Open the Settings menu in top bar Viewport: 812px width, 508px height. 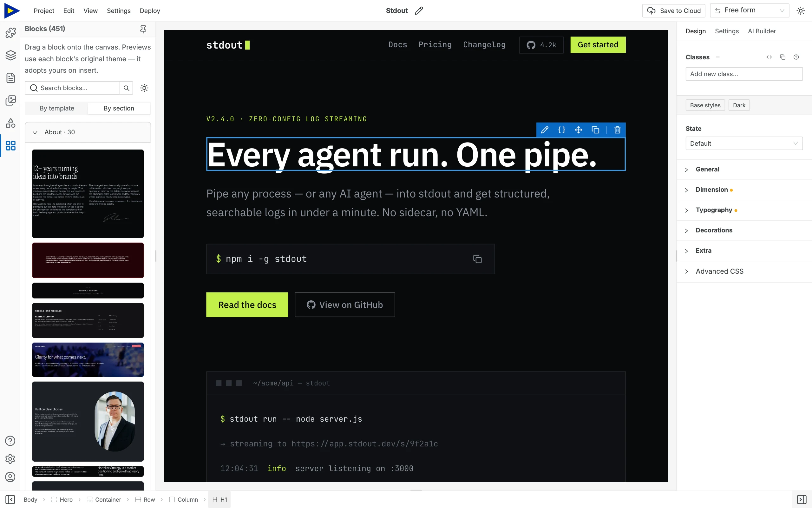coord(118,11)
